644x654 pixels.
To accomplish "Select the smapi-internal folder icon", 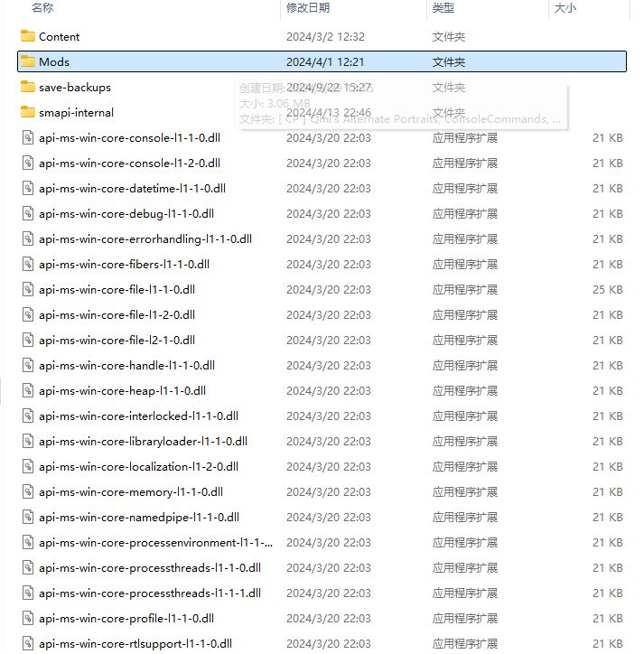I will click(28, 112).
